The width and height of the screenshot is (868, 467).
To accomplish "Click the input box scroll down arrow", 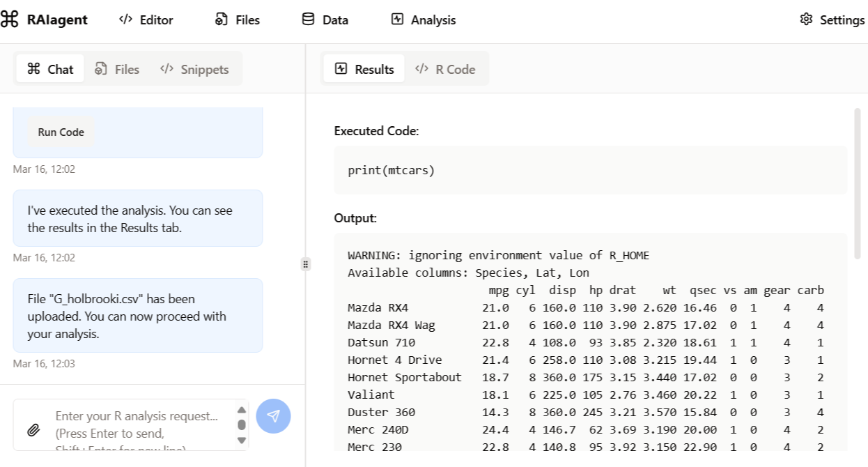I will point(242,440).
